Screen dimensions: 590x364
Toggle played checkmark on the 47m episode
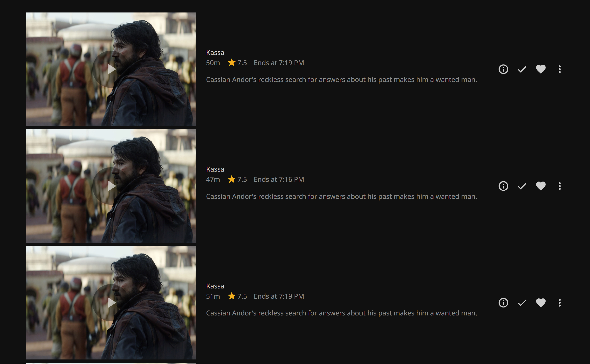coord(522,186)
